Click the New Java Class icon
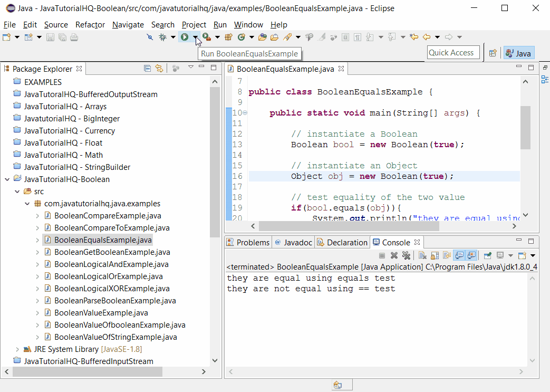 pyautogui.click(x=242, y=37)
